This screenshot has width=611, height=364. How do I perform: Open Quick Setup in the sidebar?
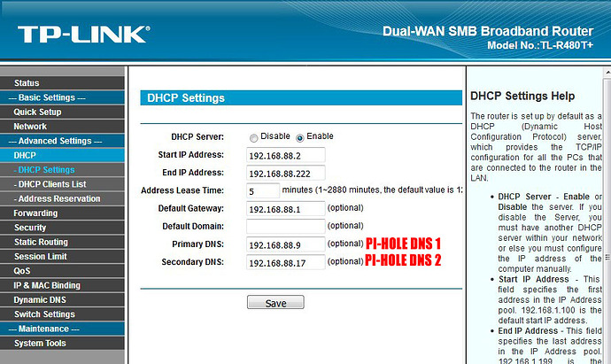click(37, 112)
